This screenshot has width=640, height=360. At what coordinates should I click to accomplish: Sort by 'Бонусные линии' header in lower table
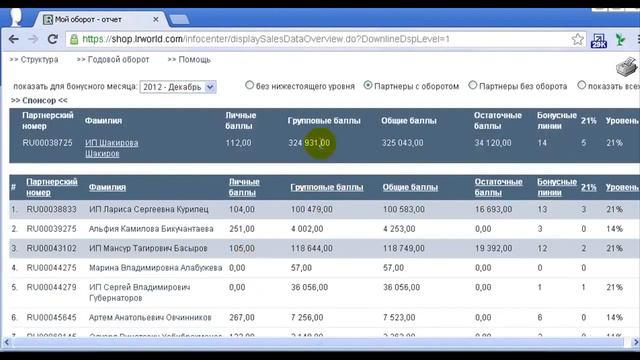click(557, 187)
